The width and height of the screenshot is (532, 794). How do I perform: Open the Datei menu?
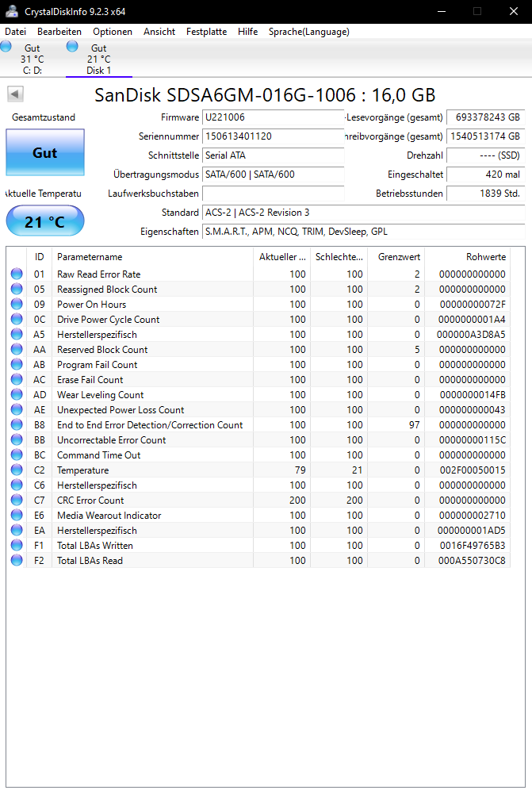pyautogui.click(x=16, y=32)
